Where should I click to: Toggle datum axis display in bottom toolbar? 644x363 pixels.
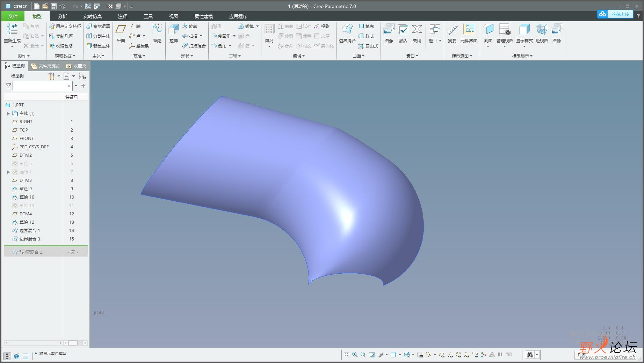(x=450, y=355)
